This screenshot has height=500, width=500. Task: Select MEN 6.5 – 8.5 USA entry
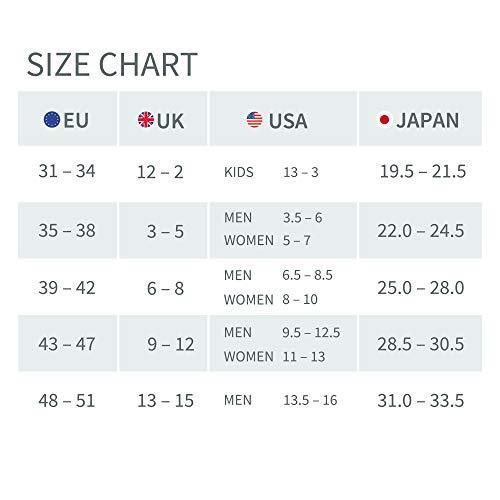[x=278, y=275]
